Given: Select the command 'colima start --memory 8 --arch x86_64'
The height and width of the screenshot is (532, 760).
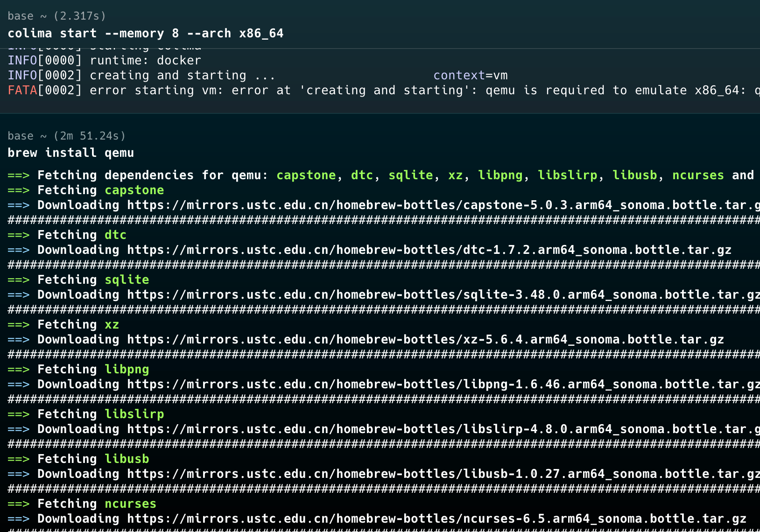Looking at the screenshot, I should pyautogui.click(x=146, y=34).
